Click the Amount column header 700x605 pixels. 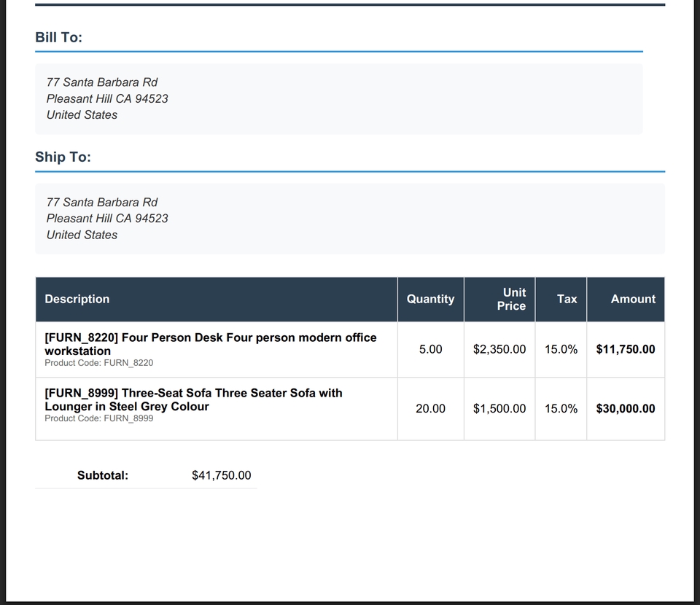632,299
